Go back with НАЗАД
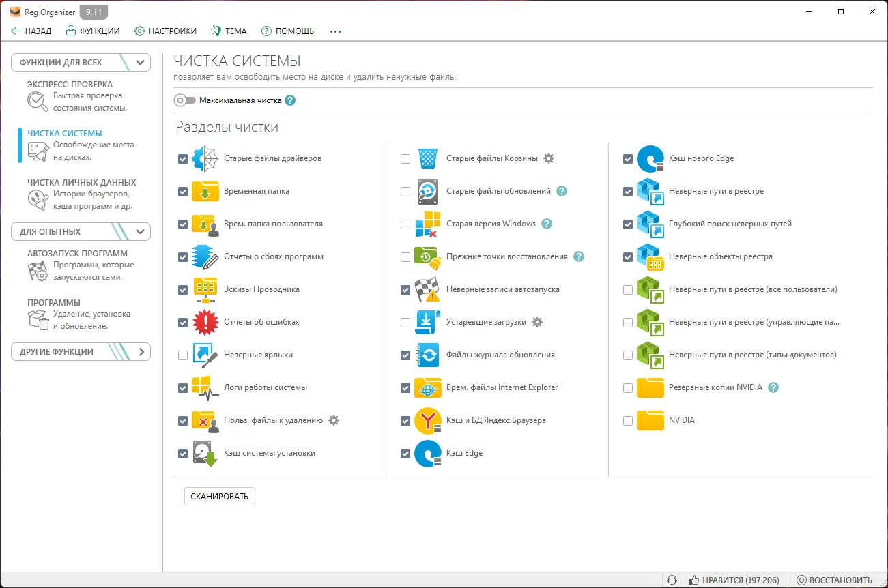Image resolution: width=888 pixels, height=588 pixels. pos(31,31)
